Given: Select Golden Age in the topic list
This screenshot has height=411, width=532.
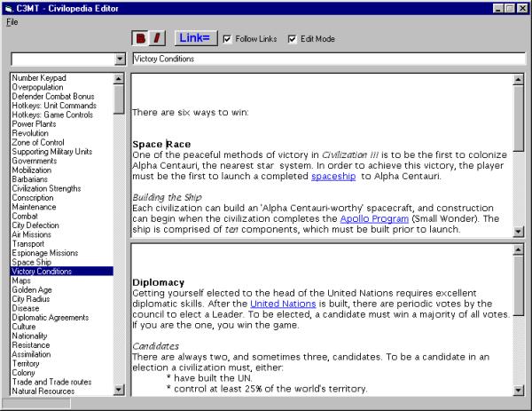Looking at the screenshot, I should click(32, 290).
